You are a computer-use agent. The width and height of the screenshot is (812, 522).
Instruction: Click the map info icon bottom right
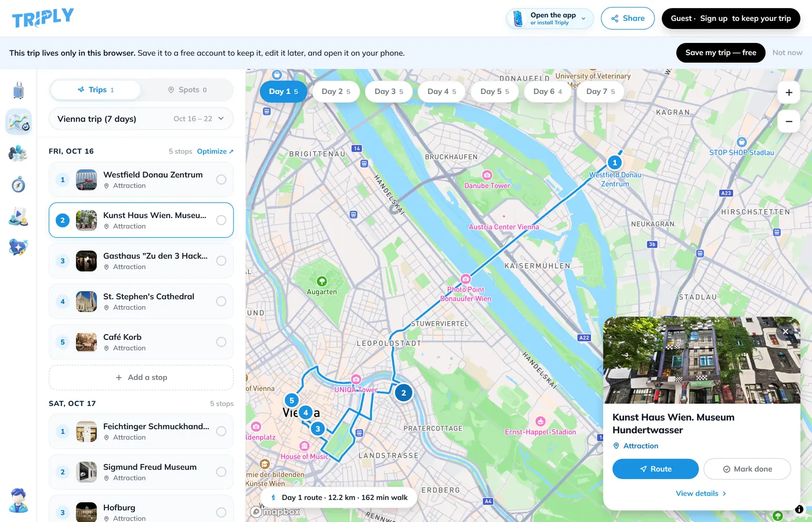pos(799,509)
